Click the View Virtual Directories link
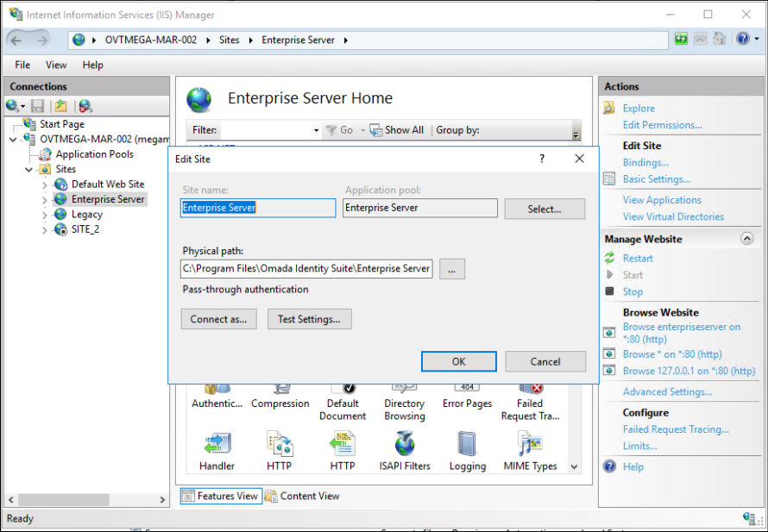Viewport: 768px width, 532px height. coord(673,216)
